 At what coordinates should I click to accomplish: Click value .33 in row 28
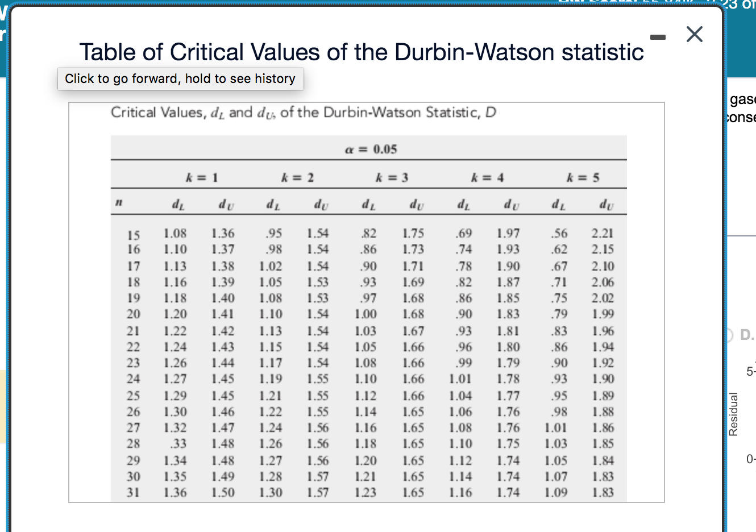click(178, 443)
